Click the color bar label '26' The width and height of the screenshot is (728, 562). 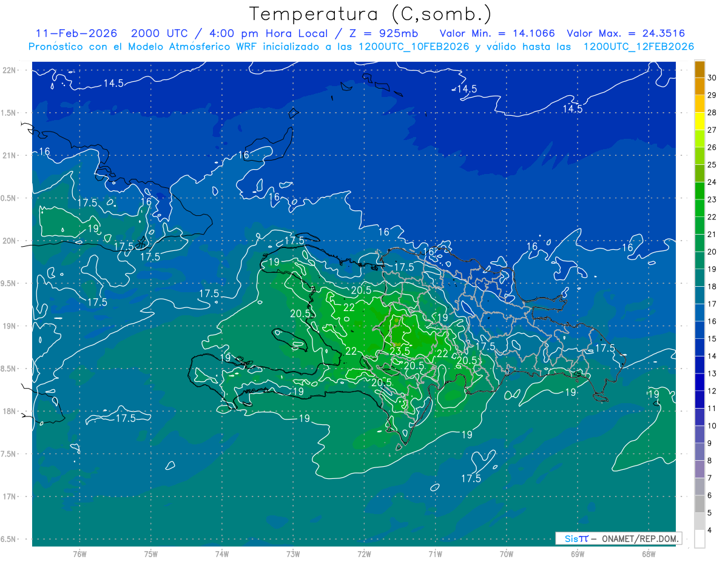point(713,147)
